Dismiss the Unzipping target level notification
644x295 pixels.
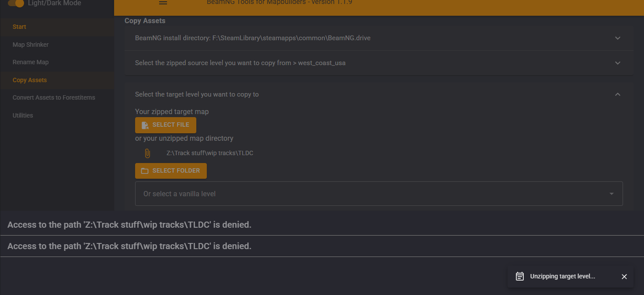pyautogui.click(x=624, y=277)
